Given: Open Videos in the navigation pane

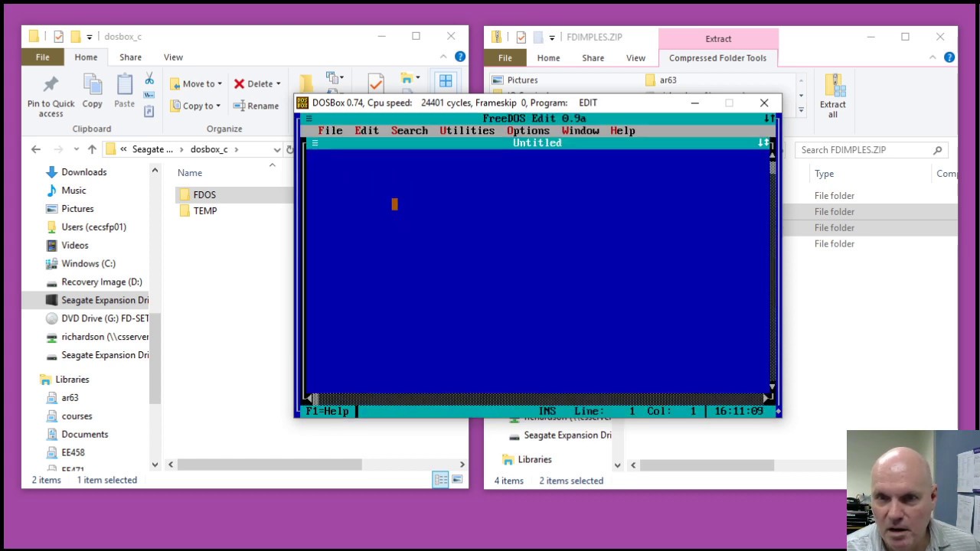Looking at the screenshot, I should point(75,246).
